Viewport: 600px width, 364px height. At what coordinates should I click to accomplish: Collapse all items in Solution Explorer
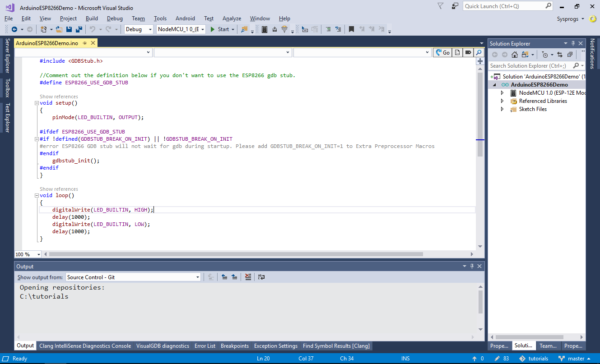click(570, 55)
